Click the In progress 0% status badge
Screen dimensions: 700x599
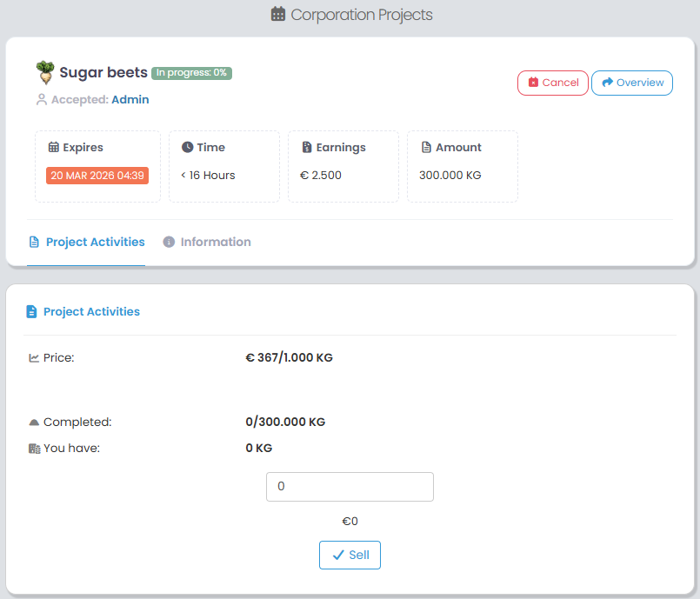click(x=191, y=73)
